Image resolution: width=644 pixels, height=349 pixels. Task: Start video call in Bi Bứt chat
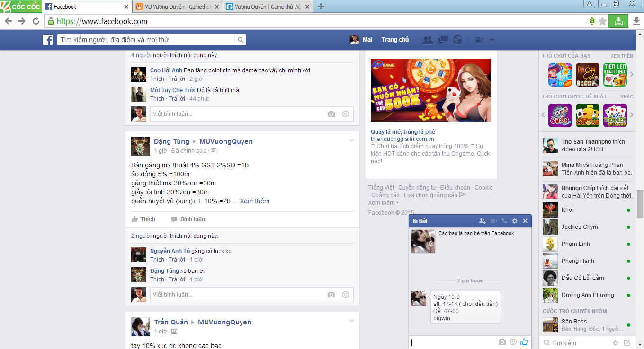pyautogui.click(x=494, y=221)
